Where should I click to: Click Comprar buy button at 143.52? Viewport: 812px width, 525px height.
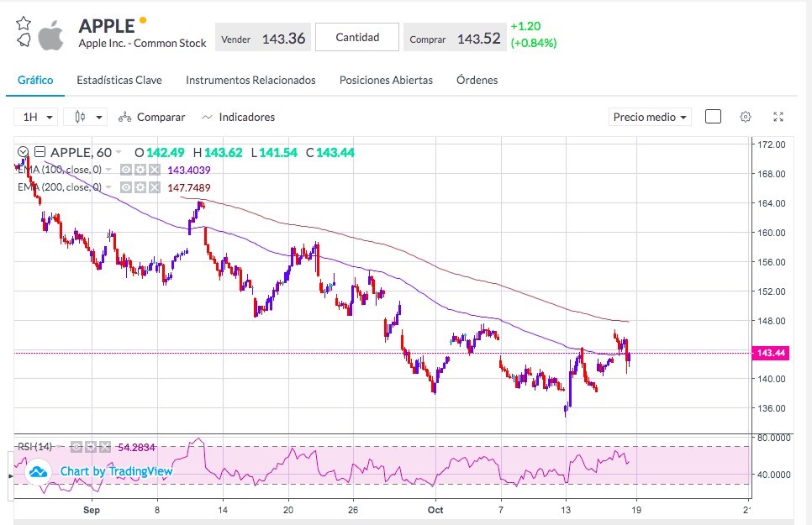(455, 37)
